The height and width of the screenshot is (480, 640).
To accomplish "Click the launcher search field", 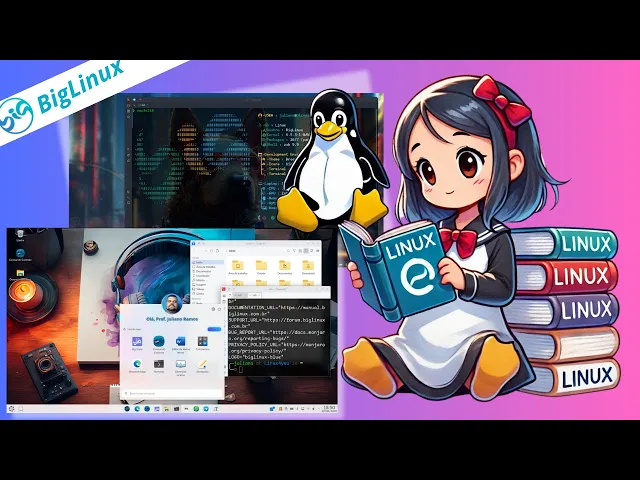I will pyautogui.click(x=172, y=393).
